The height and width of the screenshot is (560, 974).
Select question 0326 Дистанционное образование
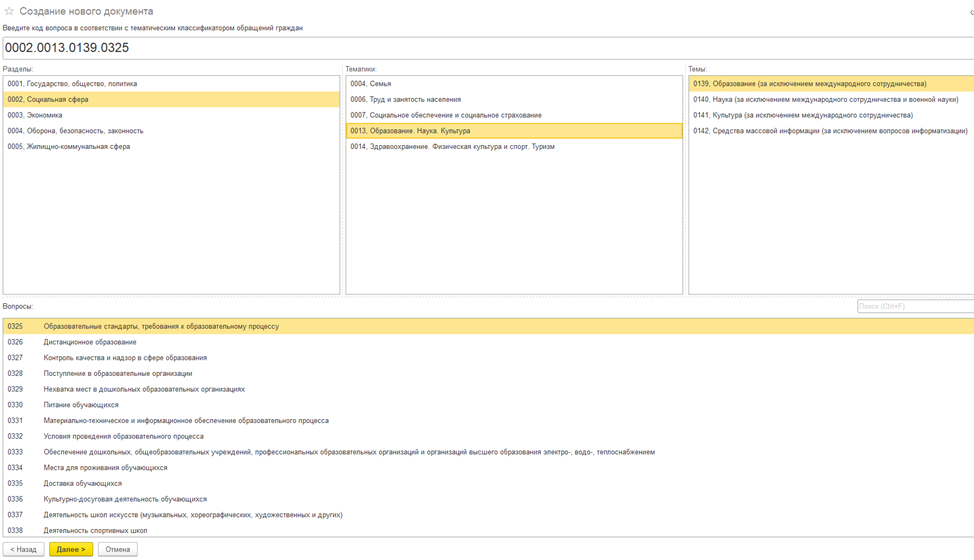90,342
